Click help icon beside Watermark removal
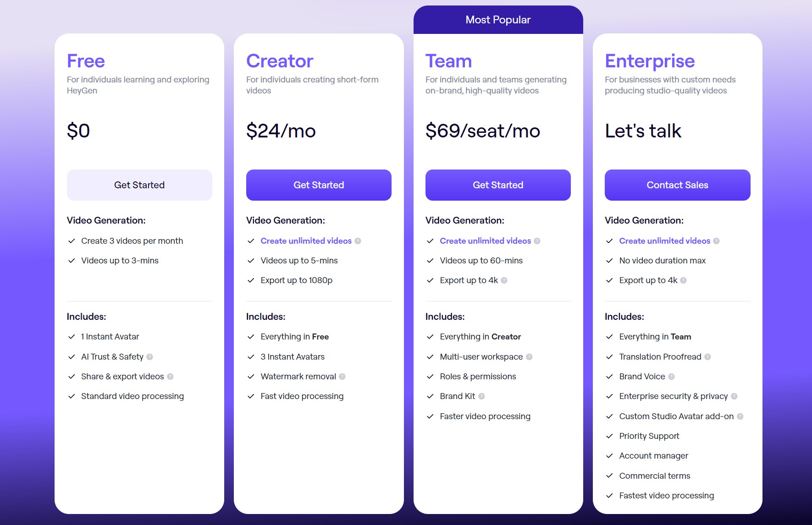Screen dimensions: 812x525 [342, 377]
